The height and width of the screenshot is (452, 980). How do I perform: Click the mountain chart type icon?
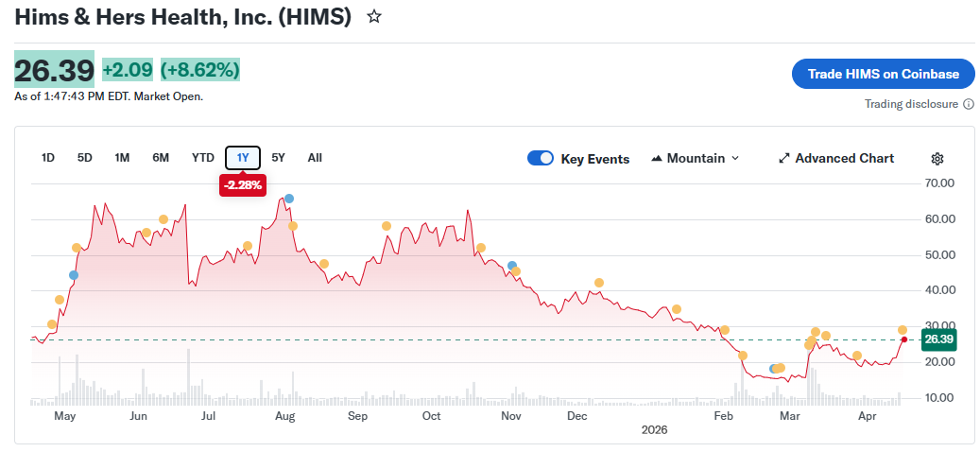click(x=656, y=159)
